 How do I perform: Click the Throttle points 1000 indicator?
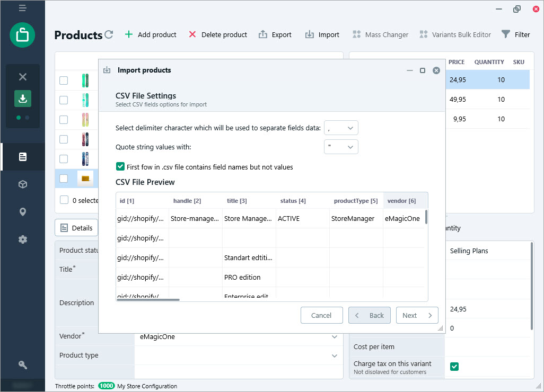point(106,386)
